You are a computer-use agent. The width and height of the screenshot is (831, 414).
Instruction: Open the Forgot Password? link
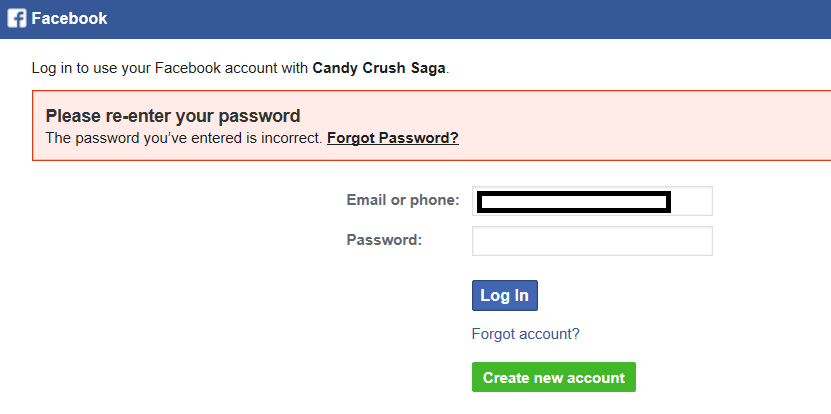tap(392, 138)
